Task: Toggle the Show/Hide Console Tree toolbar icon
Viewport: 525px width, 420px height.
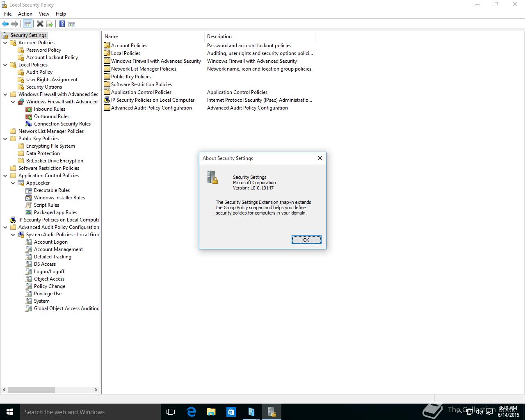Action: click(x=28, y=24)
